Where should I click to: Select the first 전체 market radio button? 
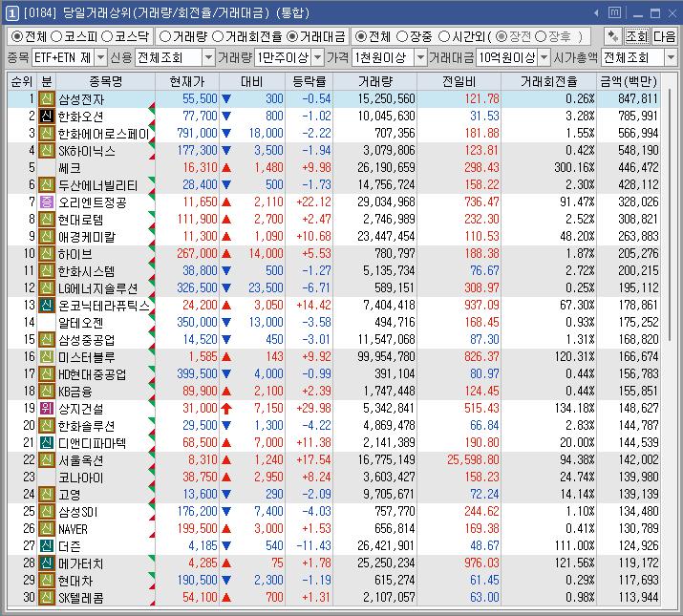[17, 36]
